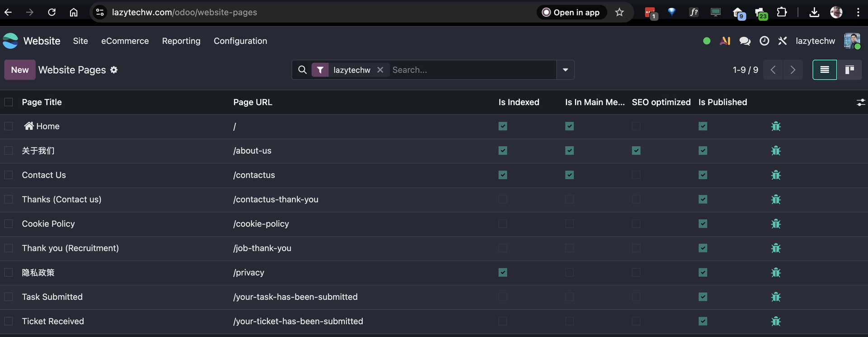The image size is (868, 337).
Task: Open the bug icon for Task Submitted row
Action: [x=776, y=297]
